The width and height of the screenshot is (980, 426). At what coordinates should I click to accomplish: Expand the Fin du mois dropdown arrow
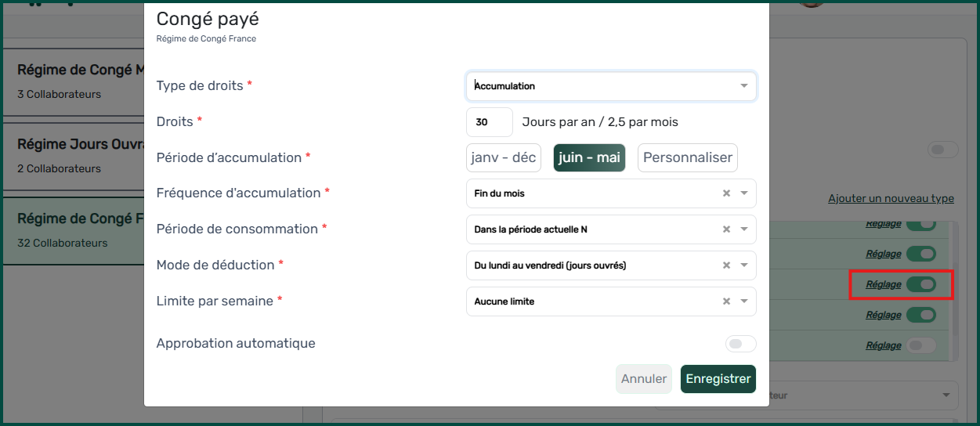(x=744, y=193)
